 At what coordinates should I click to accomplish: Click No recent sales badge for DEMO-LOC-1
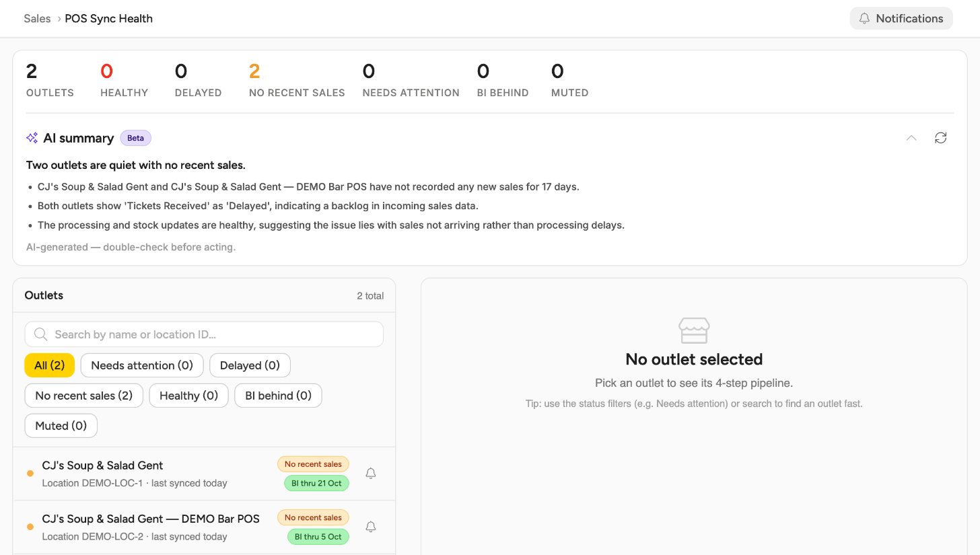point(313,464)
